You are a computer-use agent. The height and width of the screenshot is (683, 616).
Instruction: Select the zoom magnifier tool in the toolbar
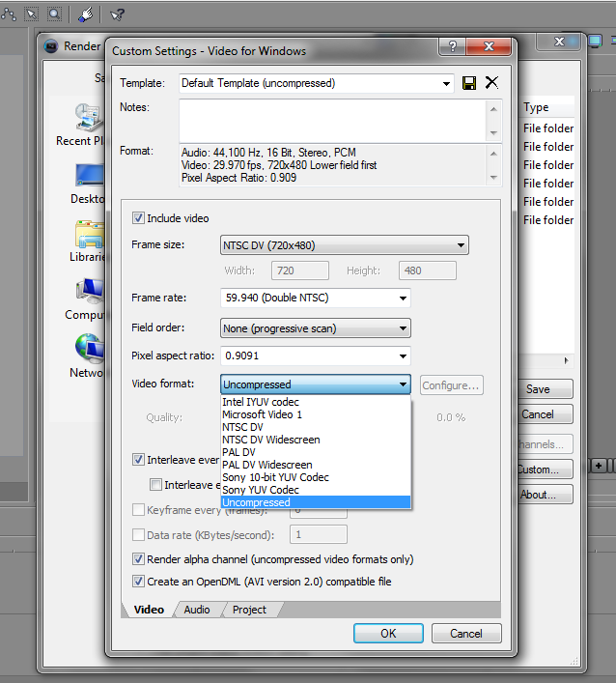[54, 14]
